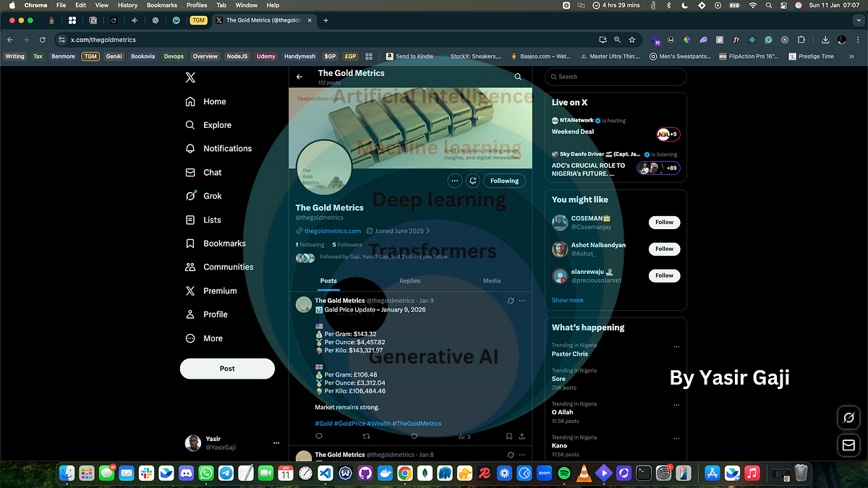This screenshot has width=868, height=488.
Task: Go back using the profile back arrow
Action: [299, 77]
